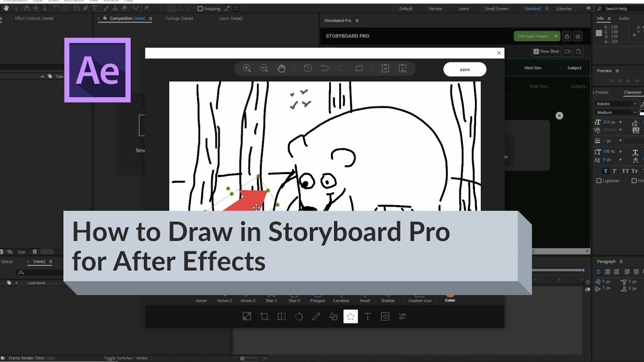Click the Color picker in icon row

[x=450, y=298]
